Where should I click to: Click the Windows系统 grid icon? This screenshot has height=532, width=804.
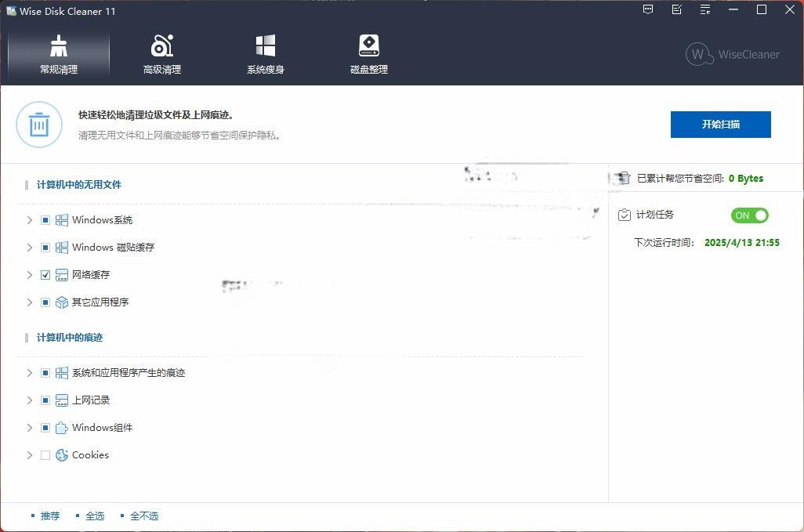(62, 220)
